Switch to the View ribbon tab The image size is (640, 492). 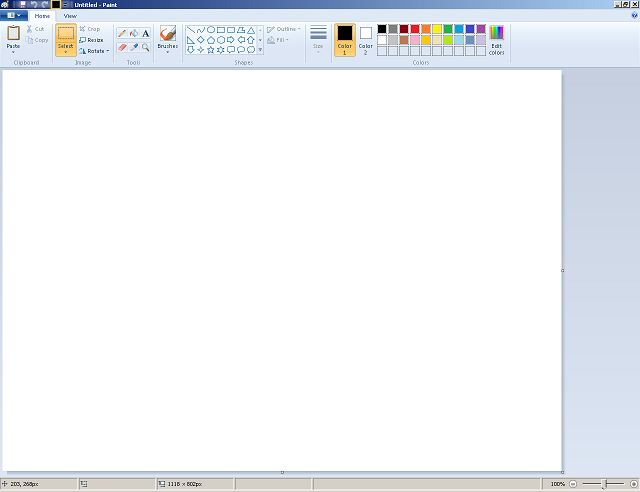point(70,16)
